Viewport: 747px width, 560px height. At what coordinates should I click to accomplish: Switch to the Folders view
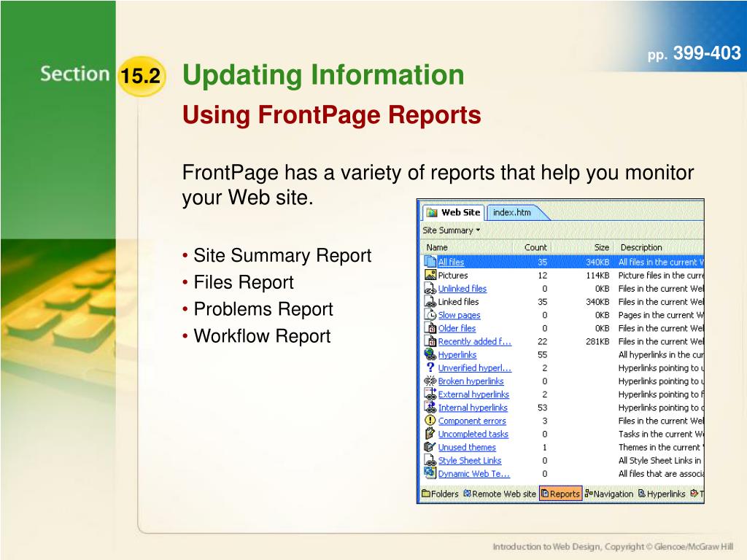(x=440, y=494)
